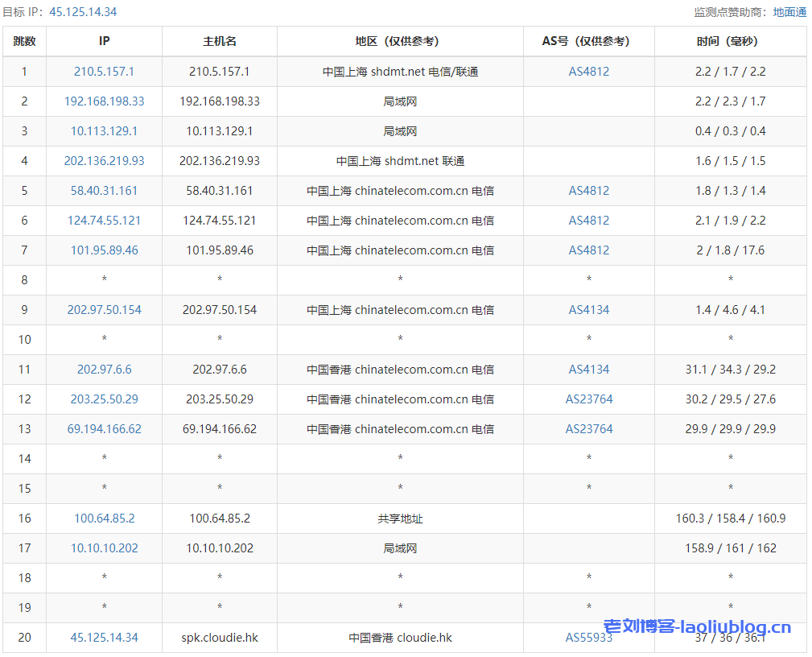Click the blue 210.5.157.1 link in the IP column
Viewport: 812px width, 657px height.
tap(104, 72)
